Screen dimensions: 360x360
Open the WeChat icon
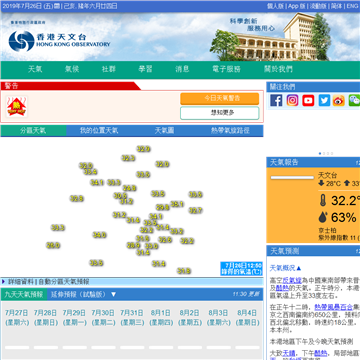[x=354, y=100]
